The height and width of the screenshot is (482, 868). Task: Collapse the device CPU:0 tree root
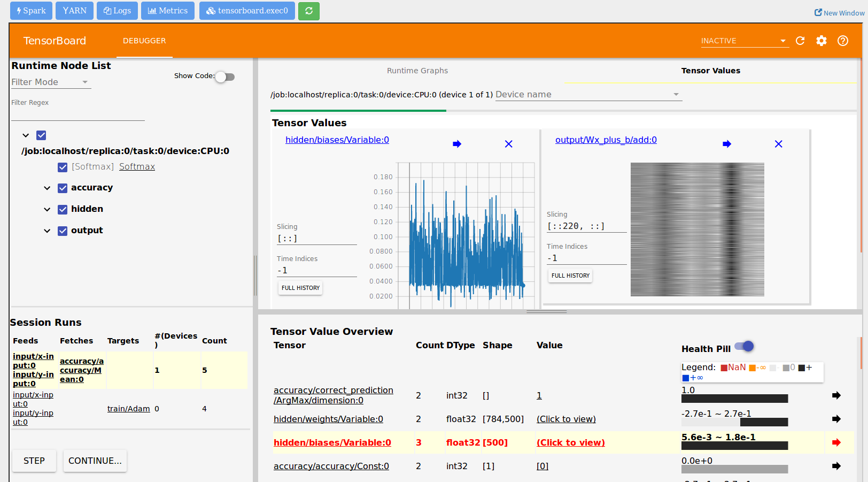26,135
